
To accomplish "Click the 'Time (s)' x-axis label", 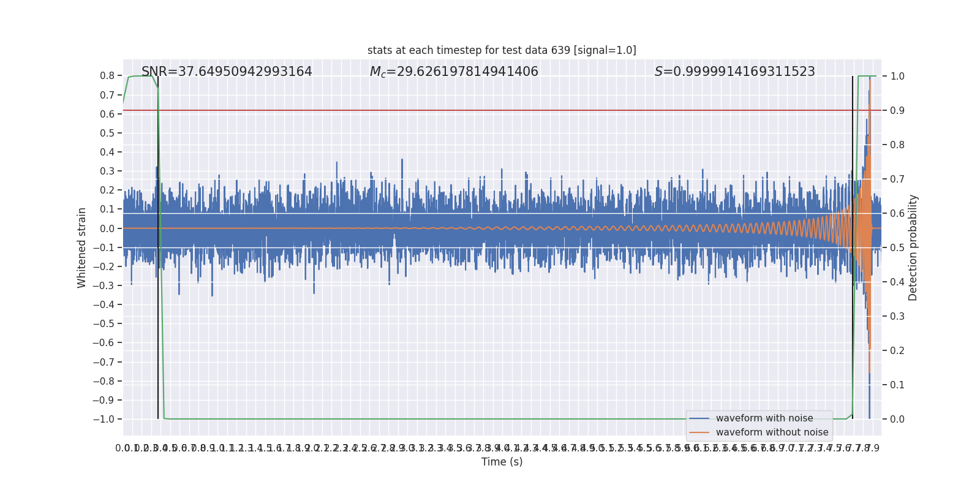I will 502,462.
